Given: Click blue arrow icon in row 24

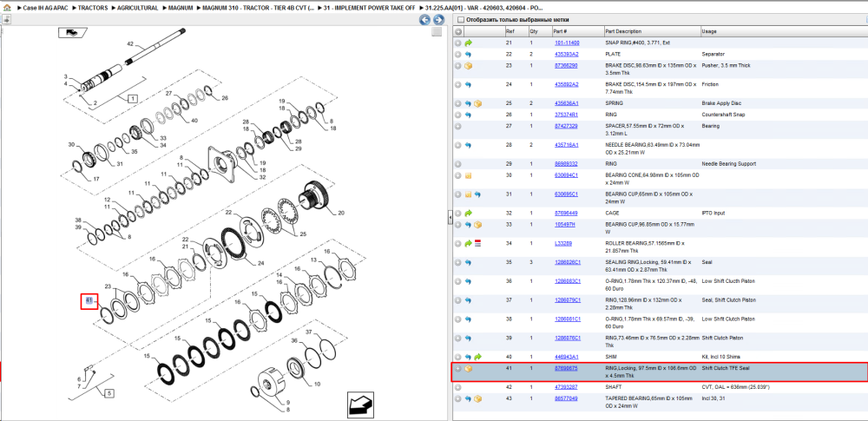Looking at the screenshot, I should click(469, 85).
